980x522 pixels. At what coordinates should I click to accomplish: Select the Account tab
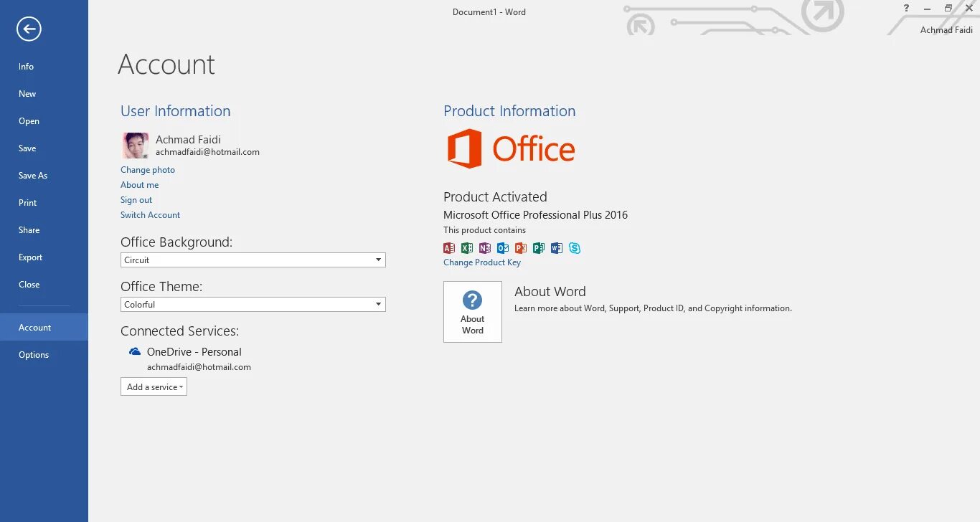tap(44, 327)
